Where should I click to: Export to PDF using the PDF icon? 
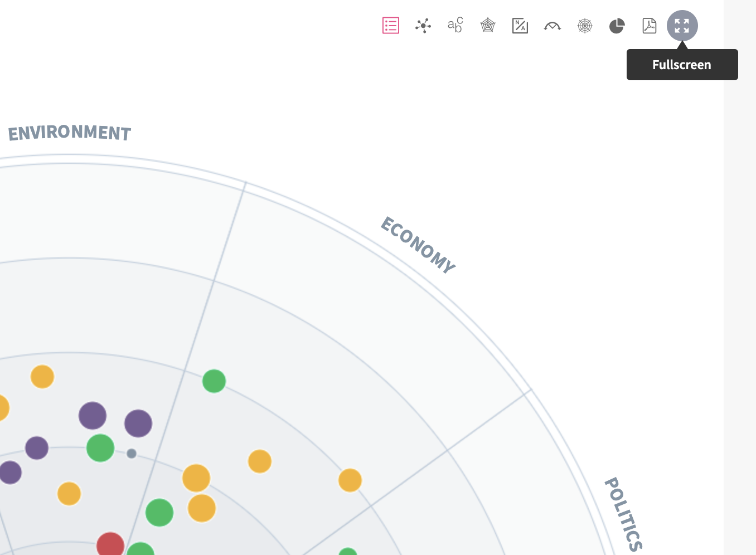click(x=650, y=26)
